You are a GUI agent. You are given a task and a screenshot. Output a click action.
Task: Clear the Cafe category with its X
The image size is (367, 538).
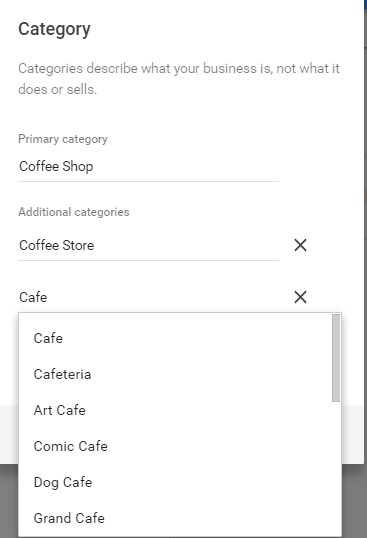tap(300, 297)
